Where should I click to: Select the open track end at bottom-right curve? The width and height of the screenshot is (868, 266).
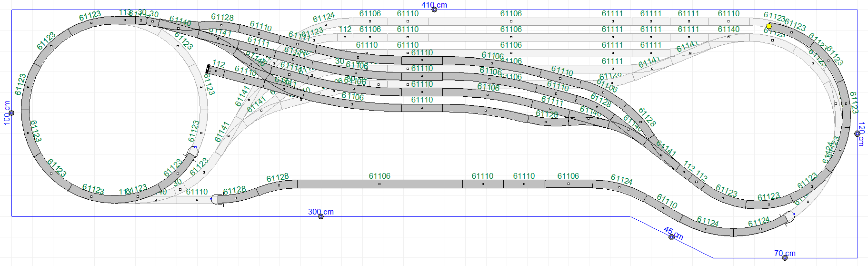pyautogui.click(x=789, y=216)
